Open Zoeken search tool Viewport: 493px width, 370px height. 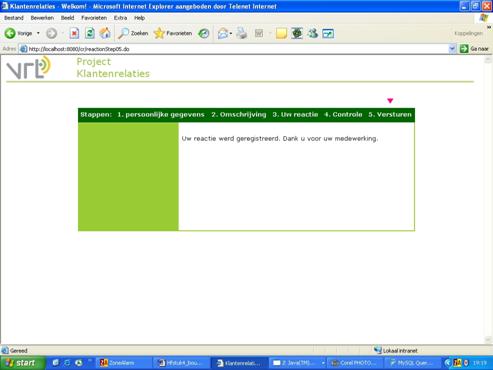tap(133, 33)
